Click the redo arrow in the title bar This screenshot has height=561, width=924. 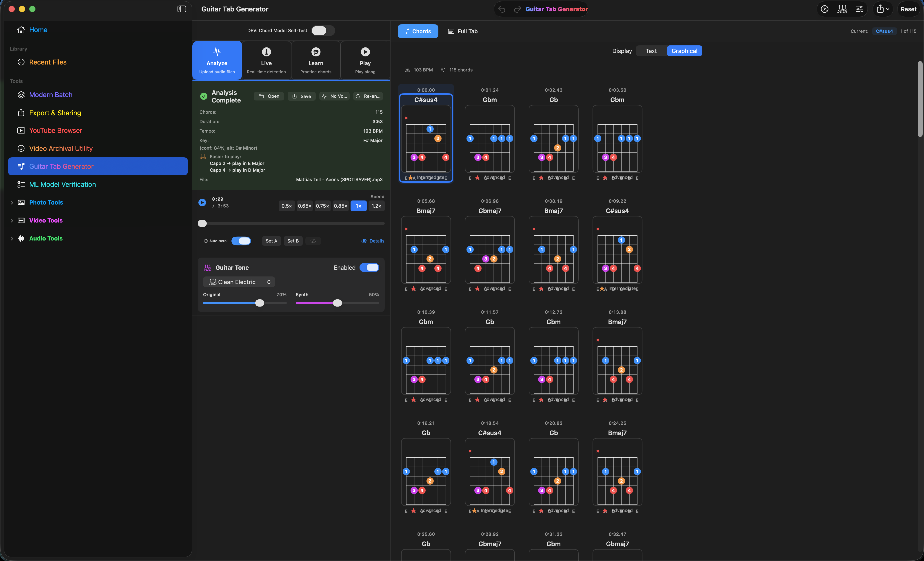(517, 9)
